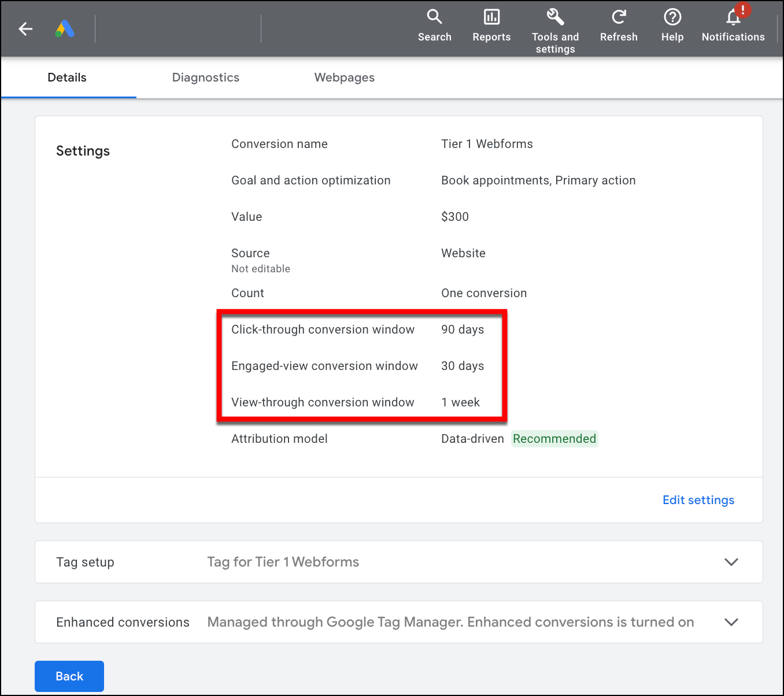Open the Reports chart icon
784x696 pixels.
pyautogui.click(x=491, y=17)
